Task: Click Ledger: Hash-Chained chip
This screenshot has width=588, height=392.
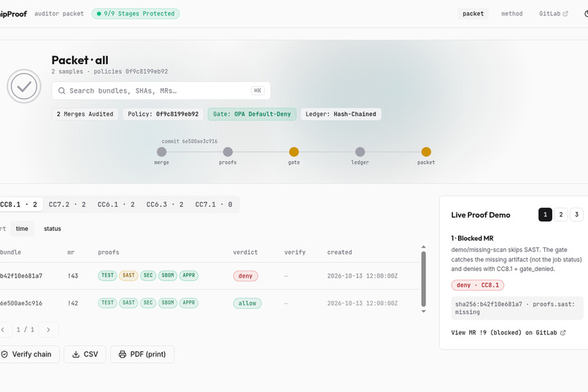Action: pyautogui.click(x=341, y=114)
